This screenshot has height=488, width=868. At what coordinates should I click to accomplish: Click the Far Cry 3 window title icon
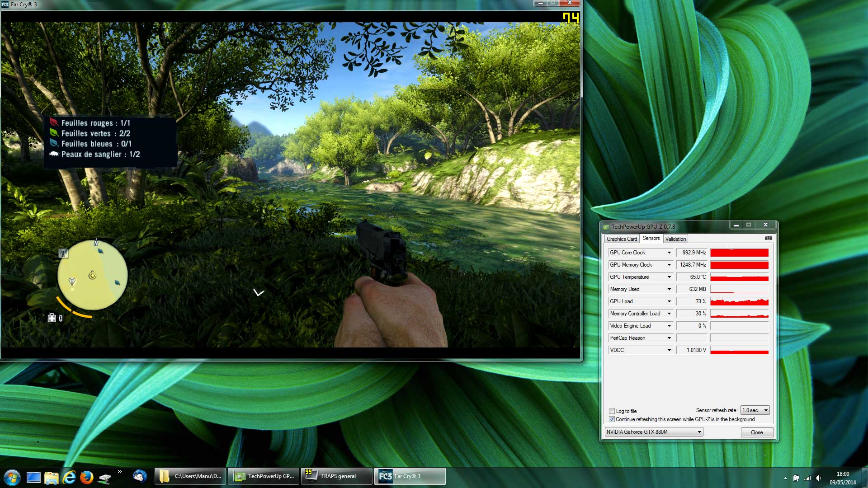(5, 4)
